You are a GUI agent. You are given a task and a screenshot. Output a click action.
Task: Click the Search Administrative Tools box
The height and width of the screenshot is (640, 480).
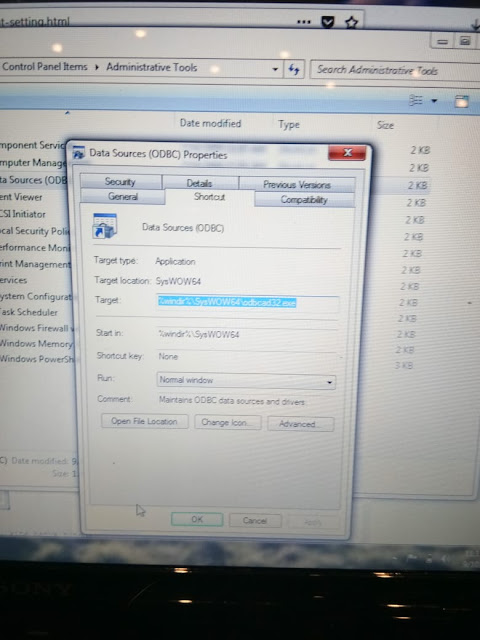click(x=395, y=70)
